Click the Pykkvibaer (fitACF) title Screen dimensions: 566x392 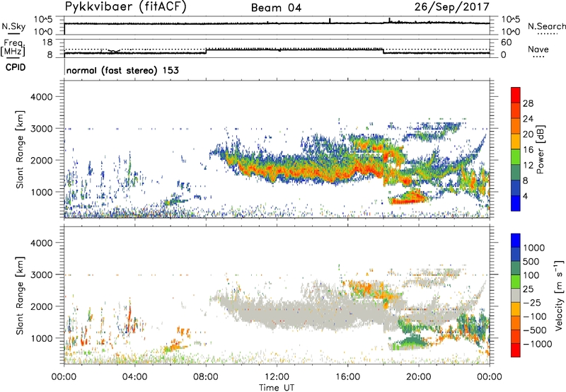coord(125,7)
